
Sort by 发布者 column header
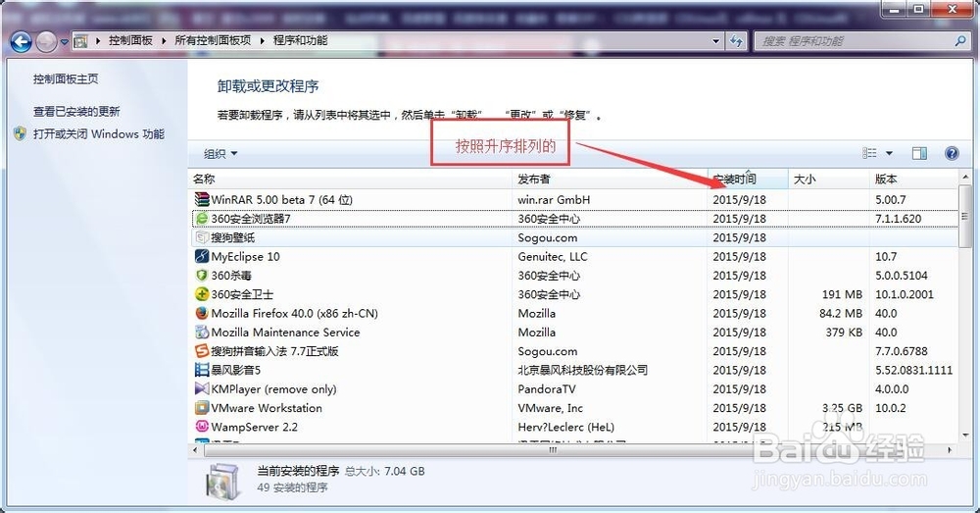[x=610, y=179]
